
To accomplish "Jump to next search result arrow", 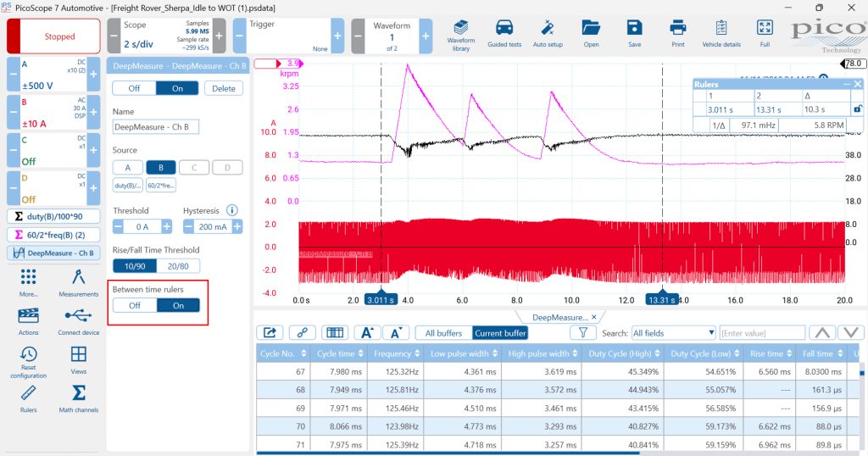I will [851, 332].
